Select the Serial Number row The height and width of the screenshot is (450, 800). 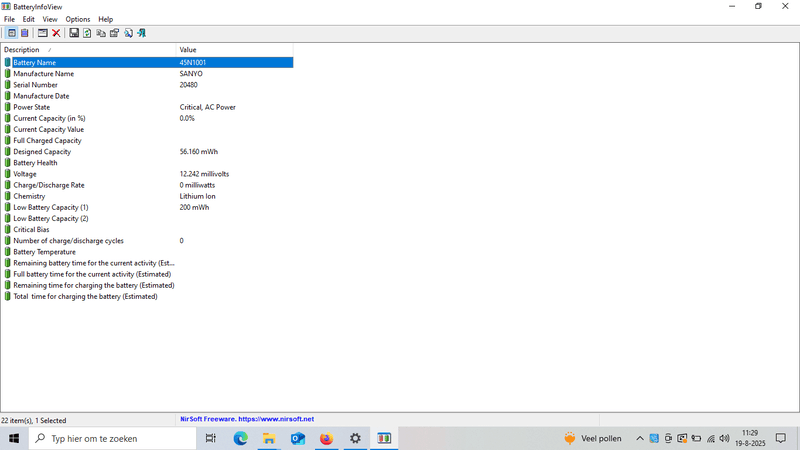pos(147,85)
